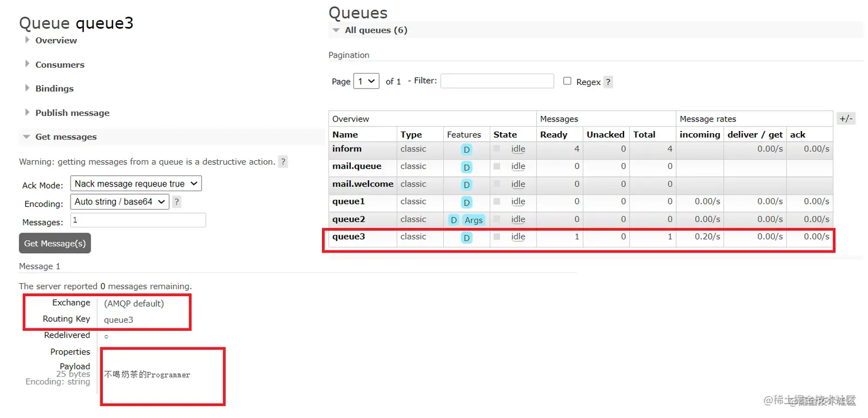Sort by the State column header
The height and width of the screenshot is (418, 868).
pyautogui.click(x=505, y=134)
